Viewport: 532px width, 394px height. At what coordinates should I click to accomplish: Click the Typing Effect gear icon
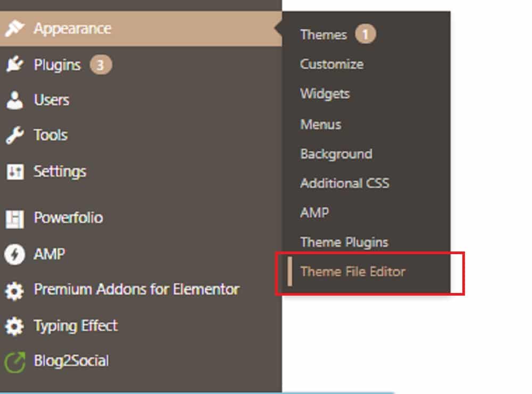pos(14,326)
